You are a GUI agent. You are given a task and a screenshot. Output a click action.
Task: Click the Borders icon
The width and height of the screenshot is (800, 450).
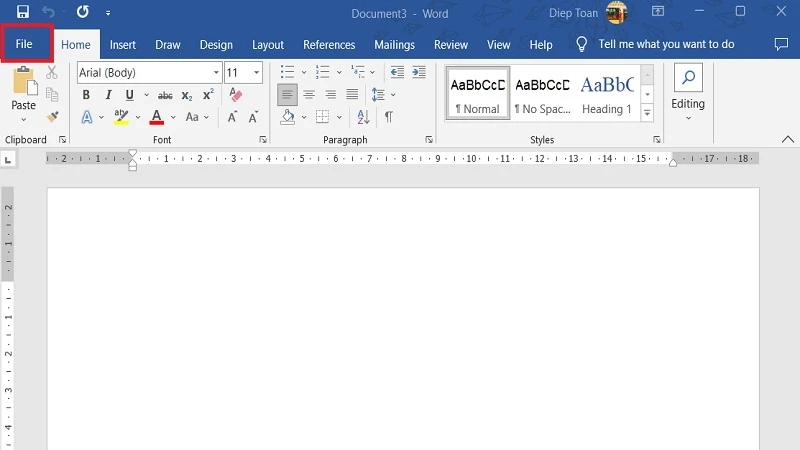pos(322,117)
